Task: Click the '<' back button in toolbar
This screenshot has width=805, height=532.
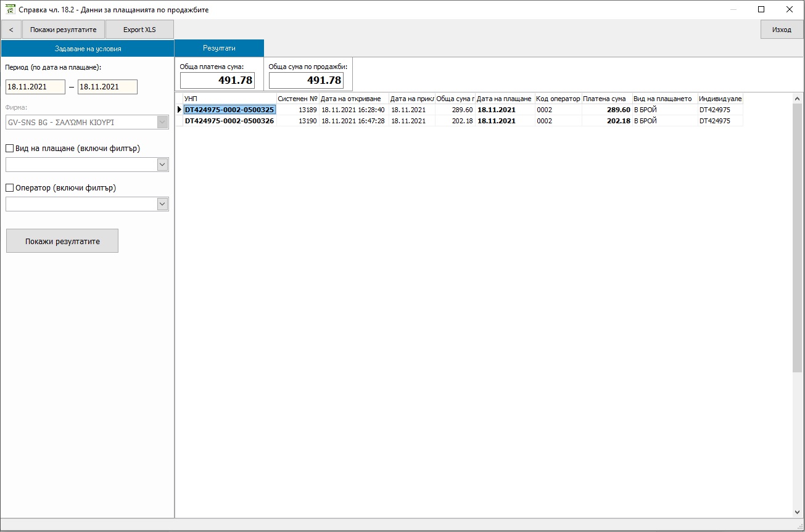Action: point(11,30)
